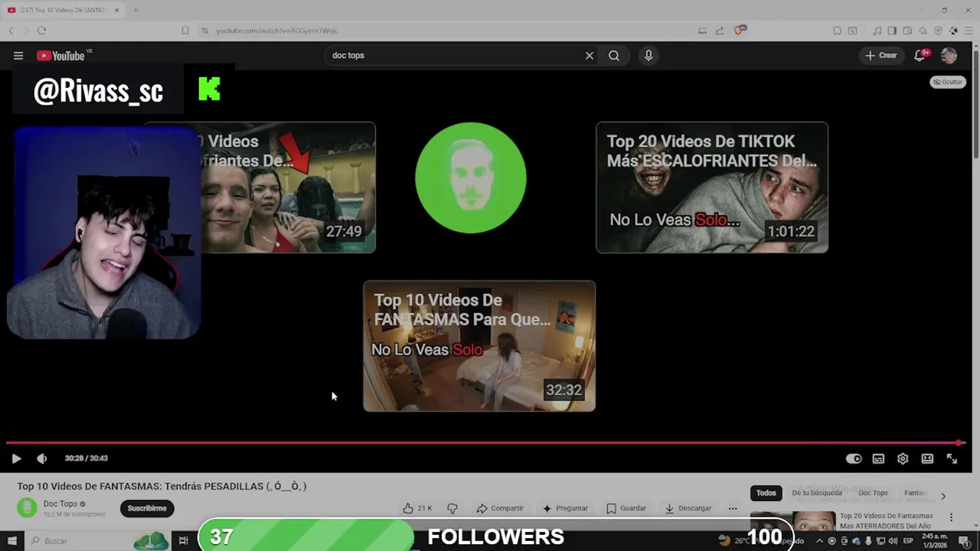Open the 27:49 suggested video card
This screenshot has width=980, height=551.
288,187
